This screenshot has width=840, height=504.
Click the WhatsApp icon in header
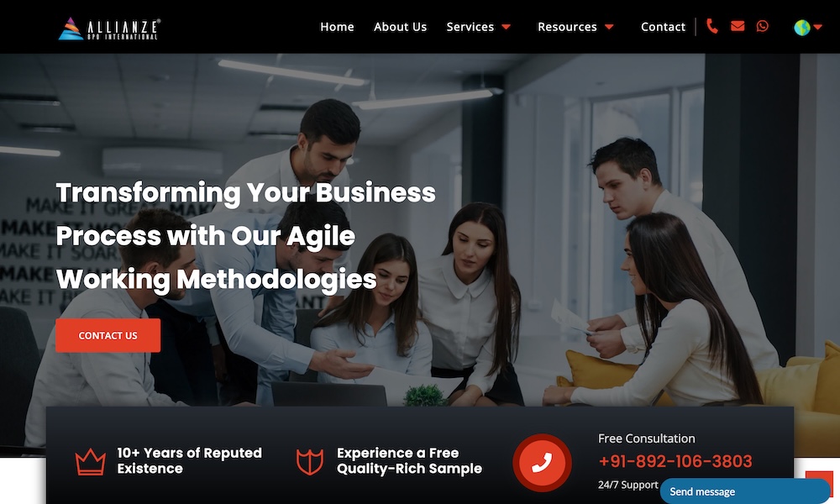[763, 26]
